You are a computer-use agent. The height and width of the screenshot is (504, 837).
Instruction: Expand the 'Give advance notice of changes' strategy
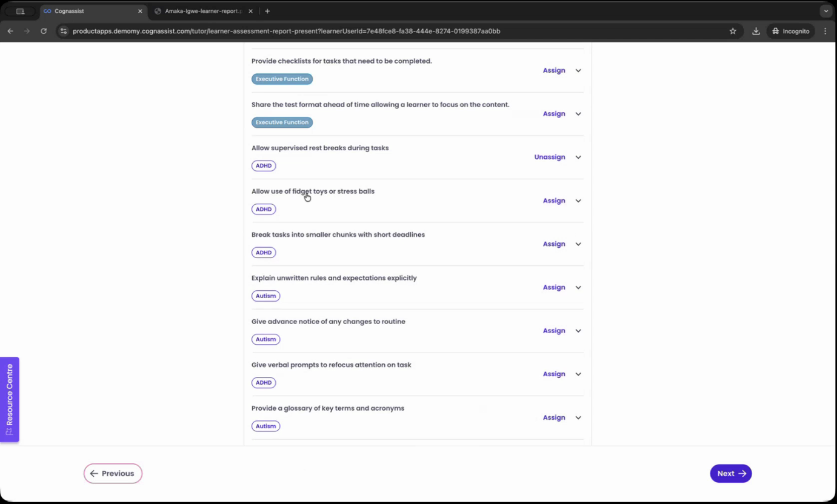[578, 331]
